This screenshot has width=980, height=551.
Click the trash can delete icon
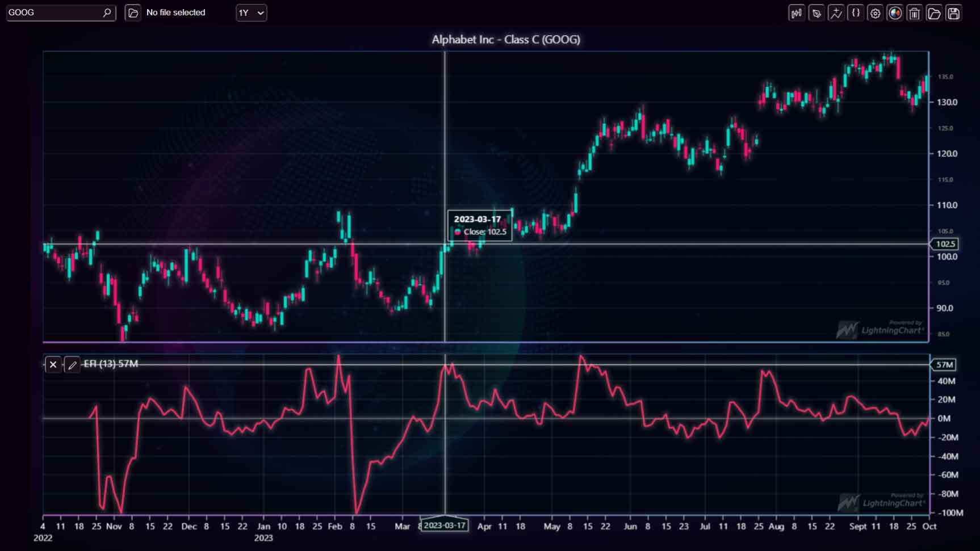(914, 13)
